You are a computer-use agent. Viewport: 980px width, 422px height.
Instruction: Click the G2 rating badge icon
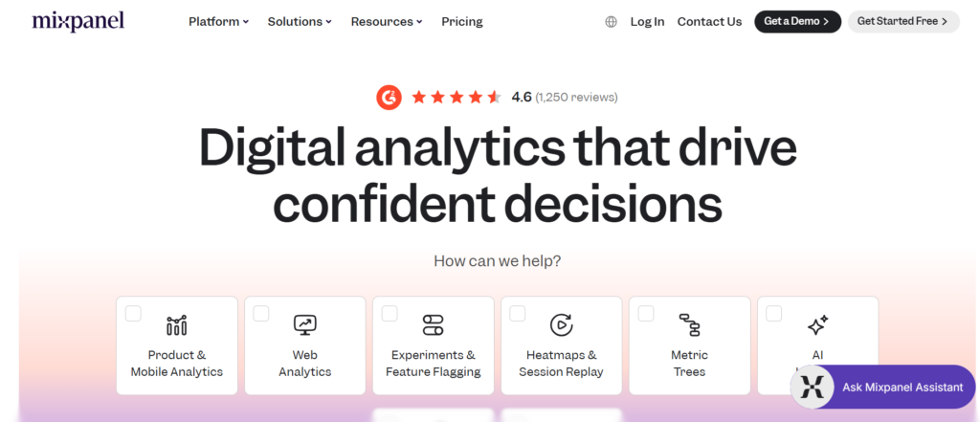[389, 97]
